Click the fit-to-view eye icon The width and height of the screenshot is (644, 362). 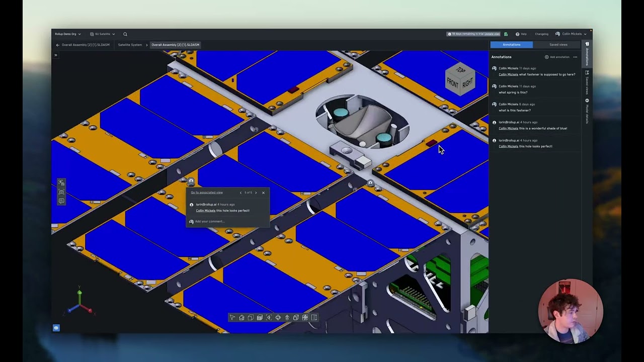coord(269,317)
